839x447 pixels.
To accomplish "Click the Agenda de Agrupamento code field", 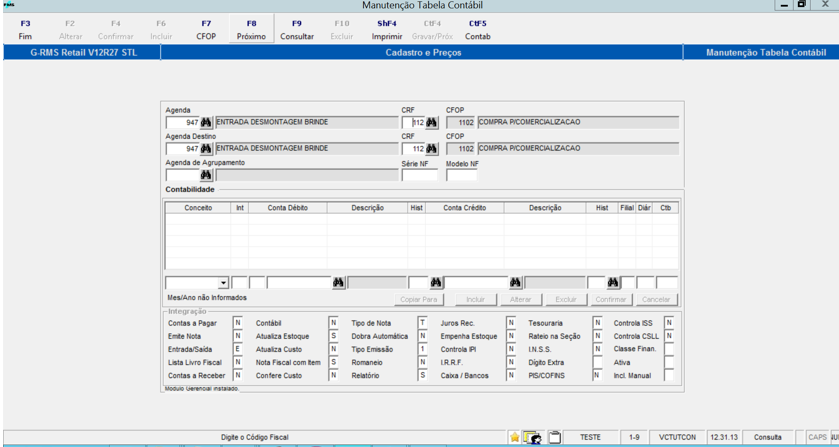I will click(x=182, y=175).
